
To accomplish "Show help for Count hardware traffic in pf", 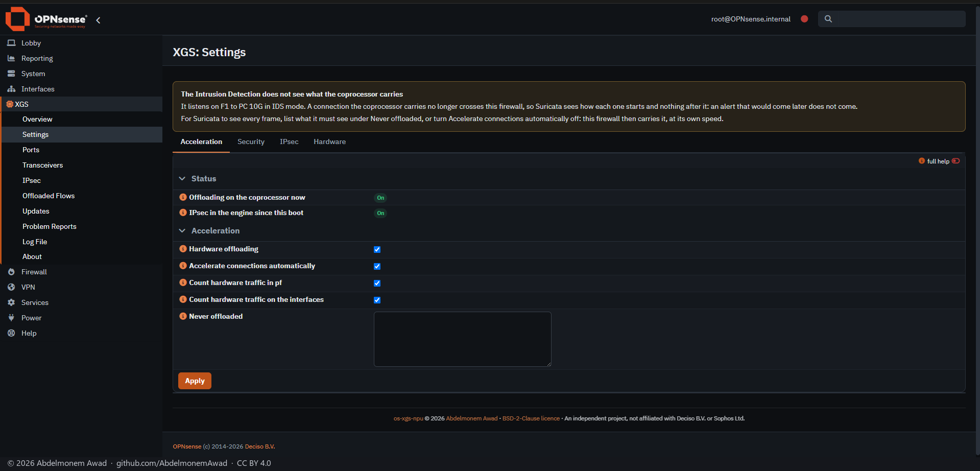I will tap(183, 282).
